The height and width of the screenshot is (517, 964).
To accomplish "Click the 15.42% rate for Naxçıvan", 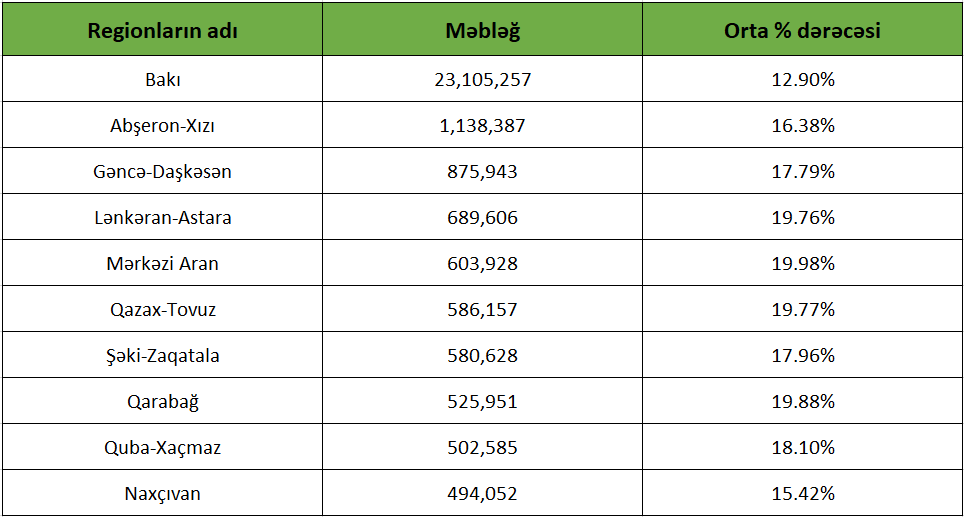I will (802, 494).
